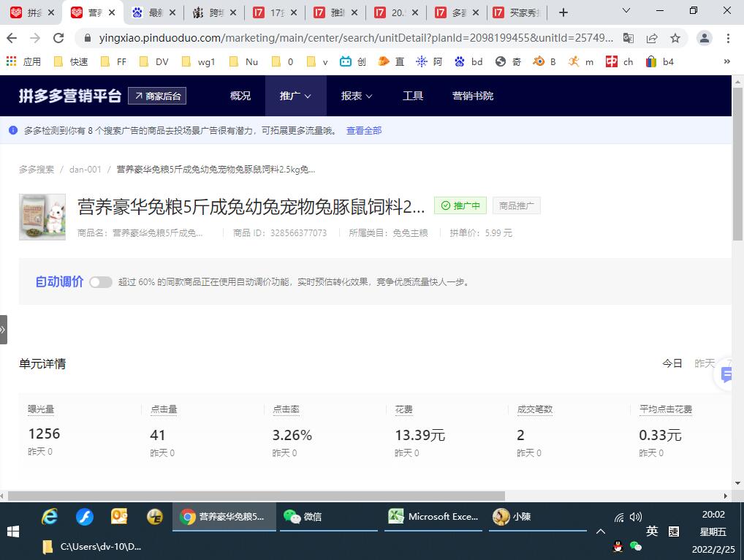744x560 pixels.
Task: Open the tab search dropdown arrow
Action: click(x=626, y=10)
